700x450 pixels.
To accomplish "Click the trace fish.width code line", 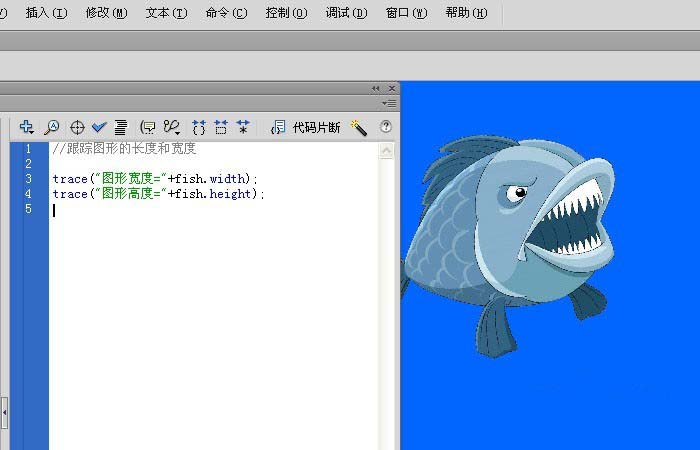I will pos(155,179).
